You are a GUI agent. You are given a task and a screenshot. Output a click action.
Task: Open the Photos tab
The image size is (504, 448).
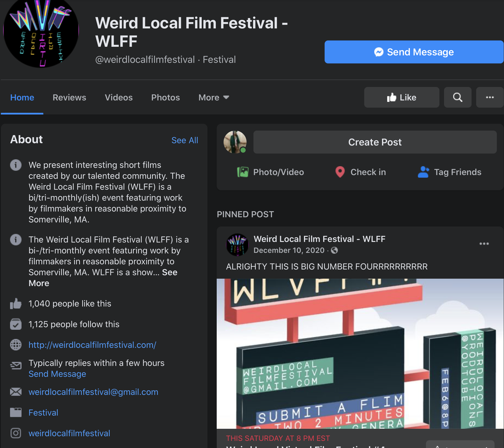point(165,98)
